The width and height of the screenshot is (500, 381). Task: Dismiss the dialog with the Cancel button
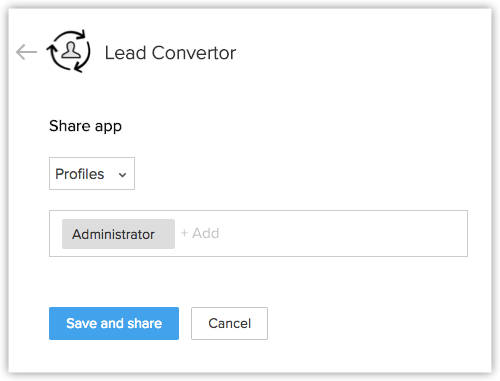[229, 323]
